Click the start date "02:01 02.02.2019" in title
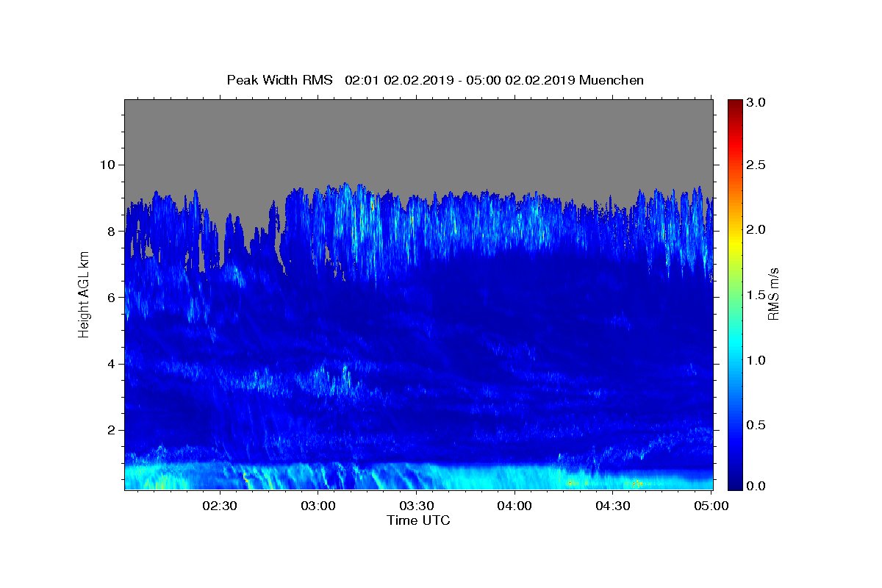This screenshot has height=588, width=882. tap(398, 80)
